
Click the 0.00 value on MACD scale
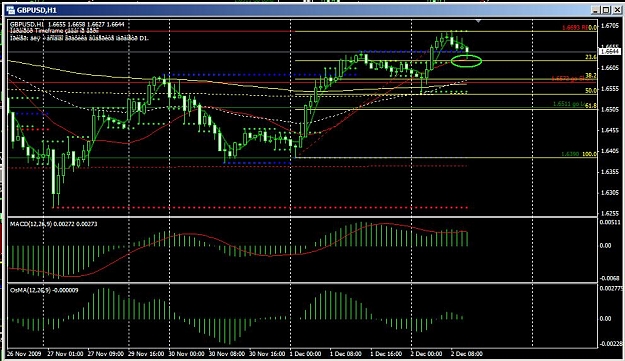point(605,245)
